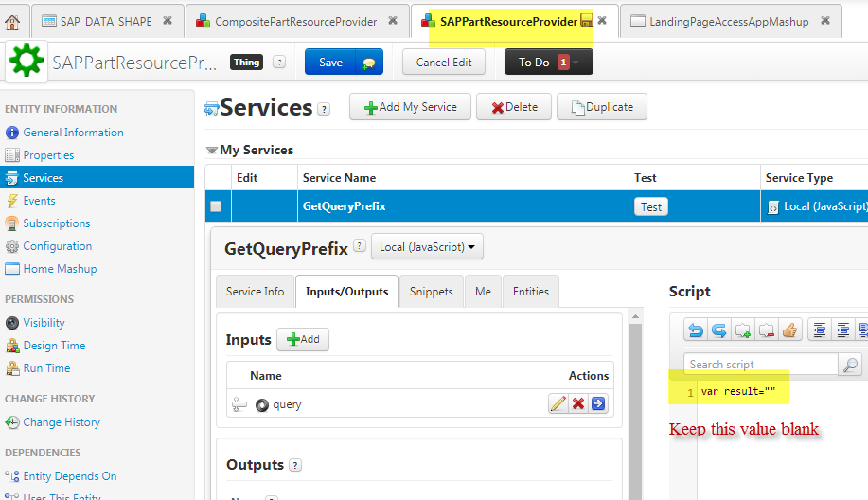Open Entity Depends On dependencies
Image resolution: width=868 pixels, height=500 pixels.
pos(70,476)
